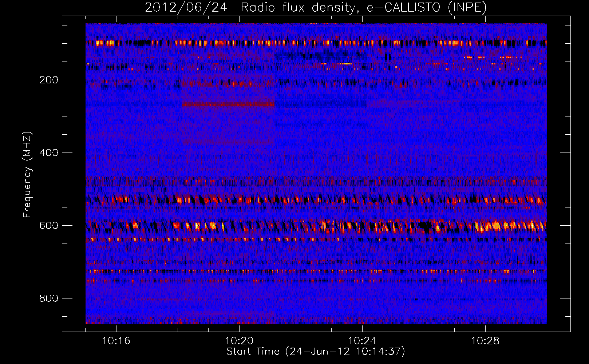This screenshot has height=364, width=589.
Task: Click the 200 frequency tick label
Action: coord(49,80)
